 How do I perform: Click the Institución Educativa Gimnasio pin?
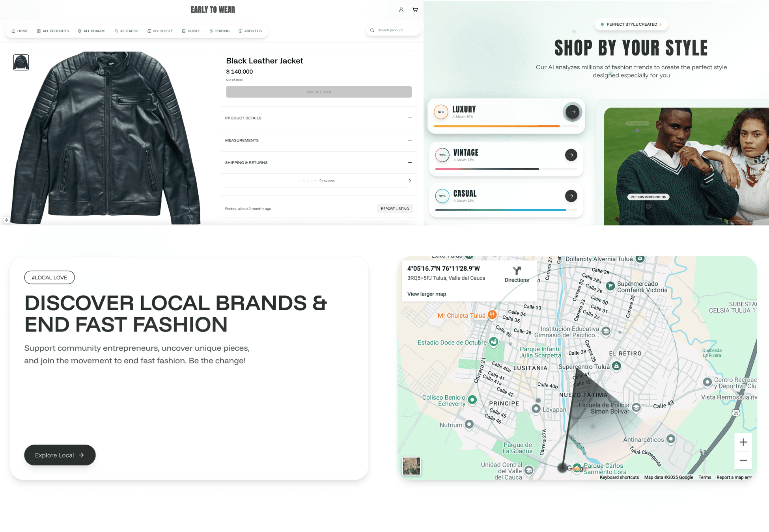[x=606, y=331]
